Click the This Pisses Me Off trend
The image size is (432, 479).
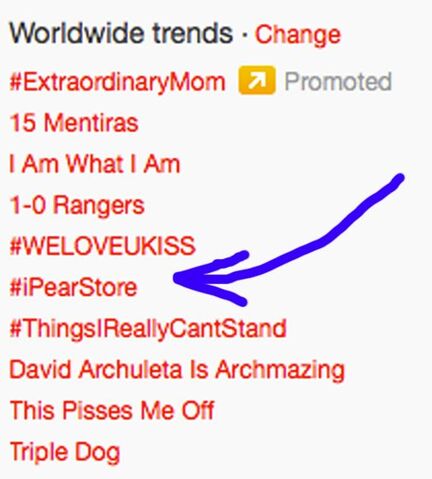tap(112, 410)
